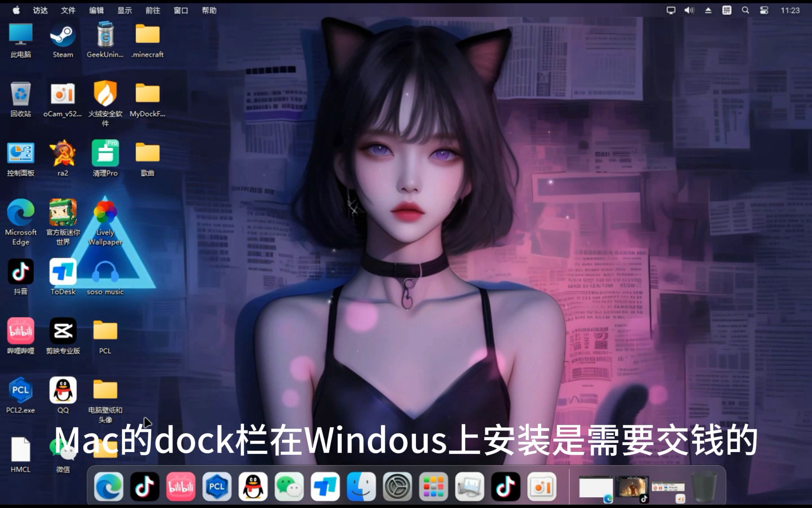The image size is (812, 508).
Task: Switch the Pinyin input method indicator
Action: pyautogui.click(x=726, y=9)
